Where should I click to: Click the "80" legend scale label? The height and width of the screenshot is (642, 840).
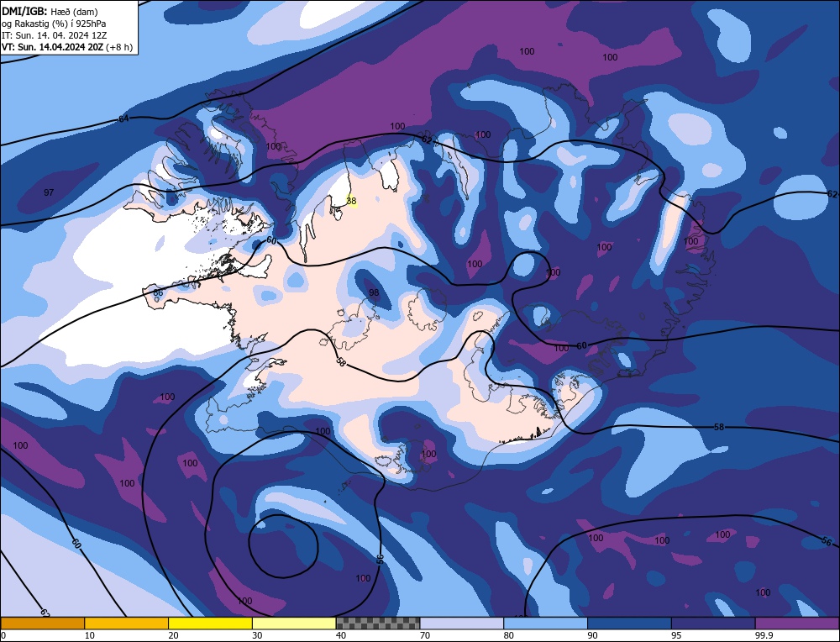(x=508, y=635)
